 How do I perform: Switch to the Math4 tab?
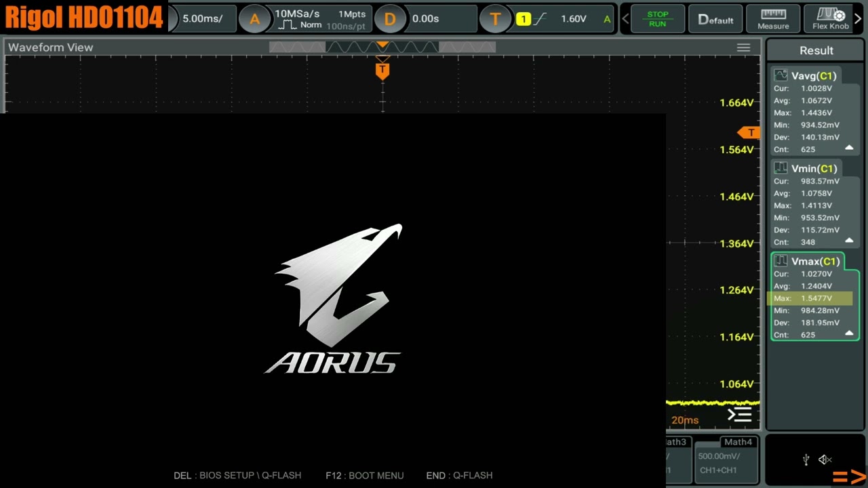[737, 442]
